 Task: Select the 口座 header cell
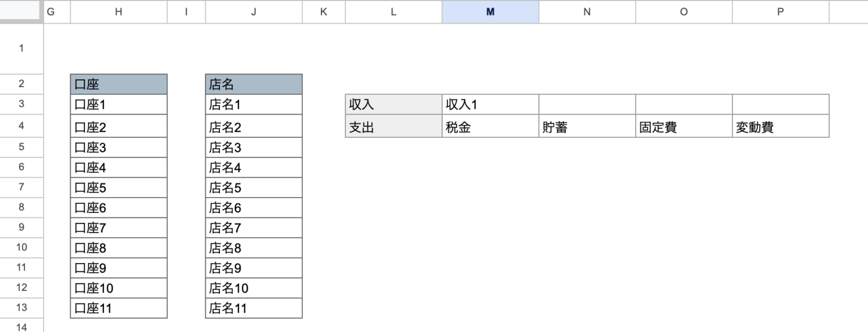(x=119, y=85)
